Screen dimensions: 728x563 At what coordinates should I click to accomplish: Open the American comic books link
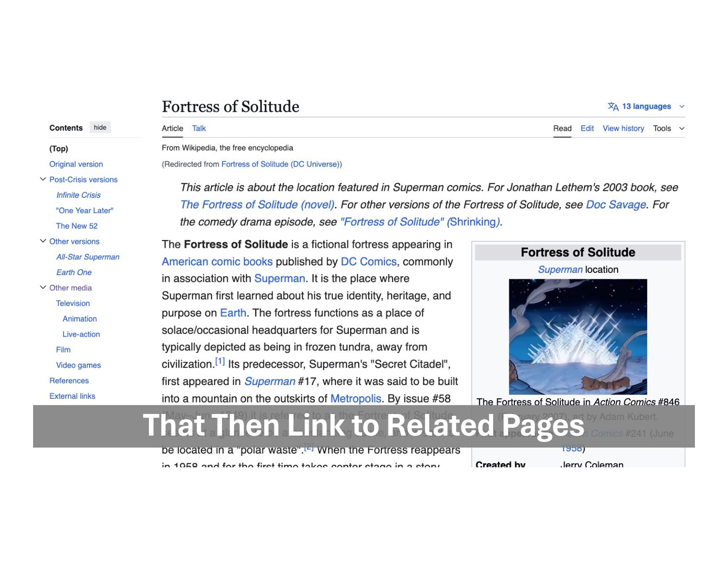(217, 262)
